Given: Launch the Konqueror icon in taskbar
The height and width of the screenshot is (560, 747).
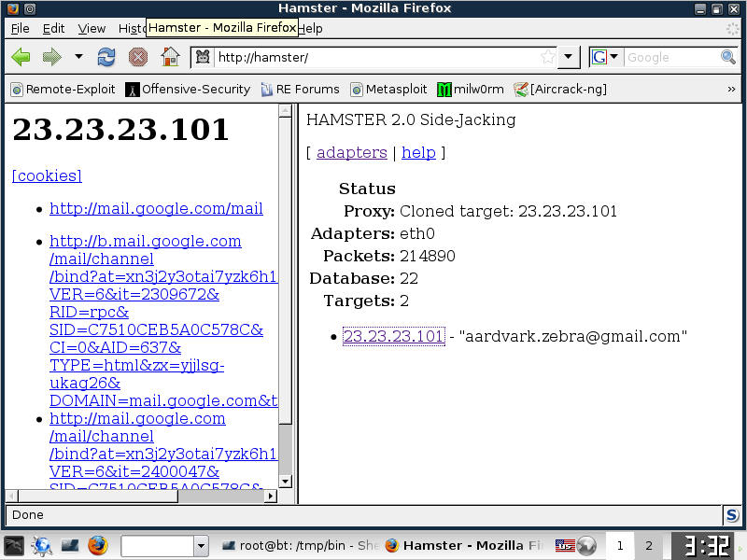Looking at the screenshot, I should coord(42,545).
